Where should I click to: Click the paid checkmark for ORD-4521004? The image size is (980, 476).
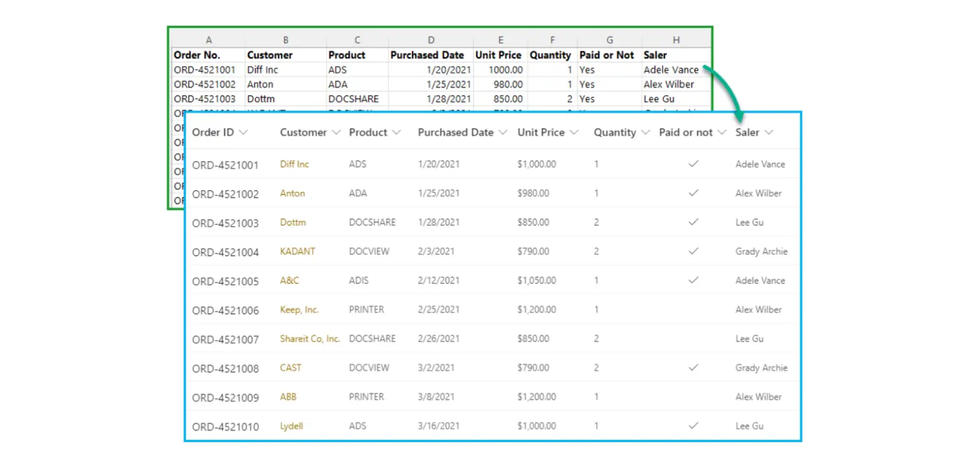coord(693,251)
